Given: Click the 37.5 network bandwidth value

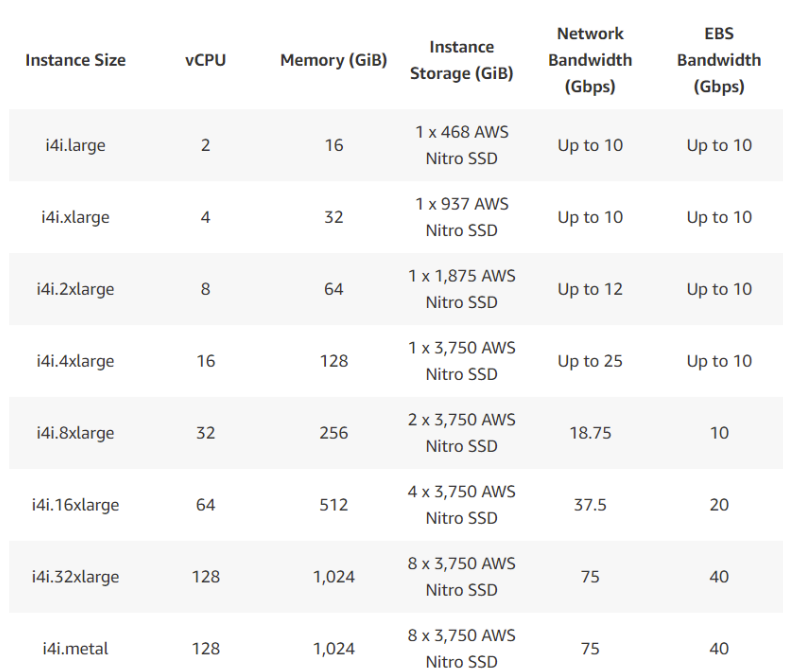Looking at the screenshot, I should tap(590, 504).
